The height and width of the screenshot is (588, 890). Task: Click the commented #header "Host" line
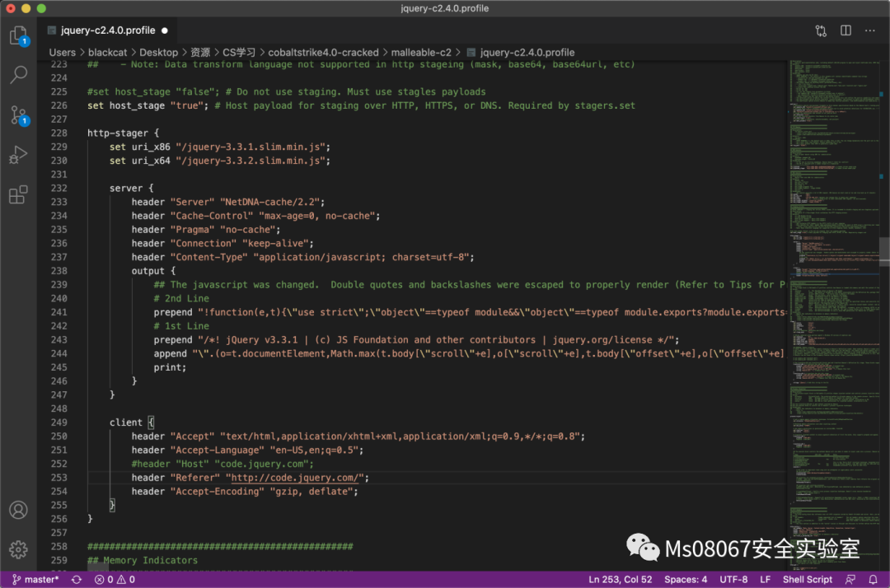click(x=222, y=464)
